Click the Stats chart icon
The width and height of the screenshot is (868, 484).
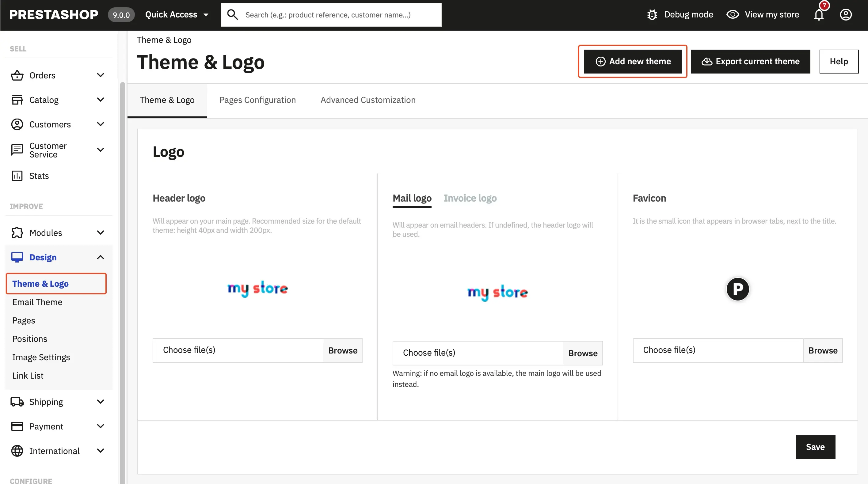tap(17, 176)
